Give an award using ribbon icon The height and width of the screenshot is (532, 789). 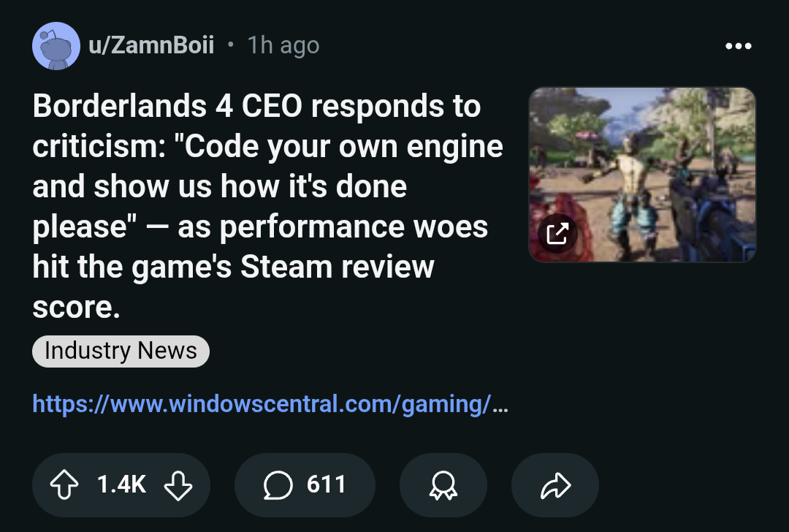[443, 485]
